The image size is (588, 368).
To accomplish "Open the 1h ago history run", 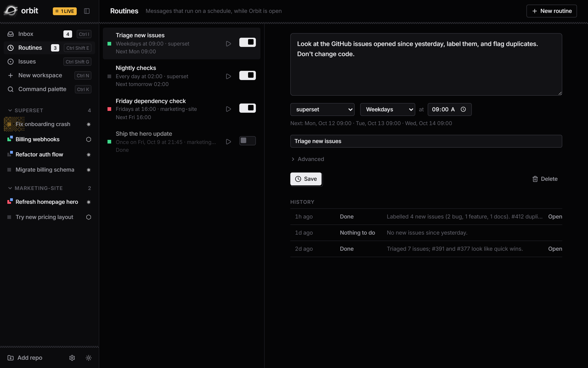I will pos(555,217).
